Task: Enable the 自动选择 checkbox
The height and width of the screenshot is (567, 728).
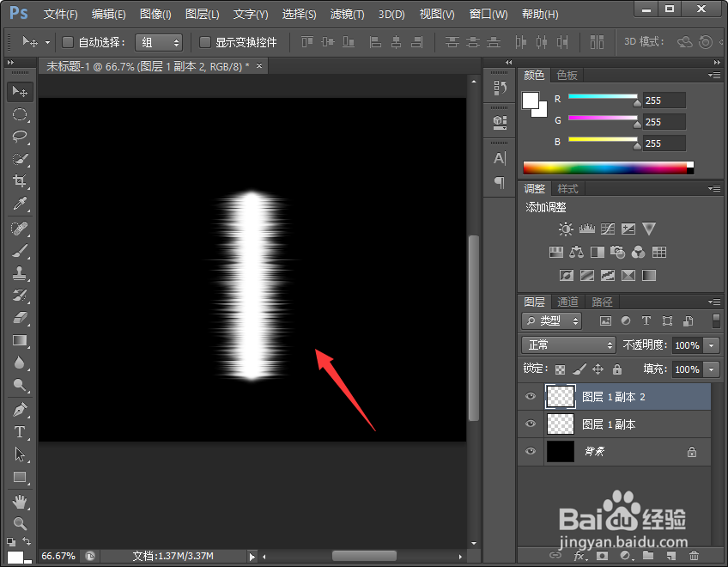Action: pos(66,42)
